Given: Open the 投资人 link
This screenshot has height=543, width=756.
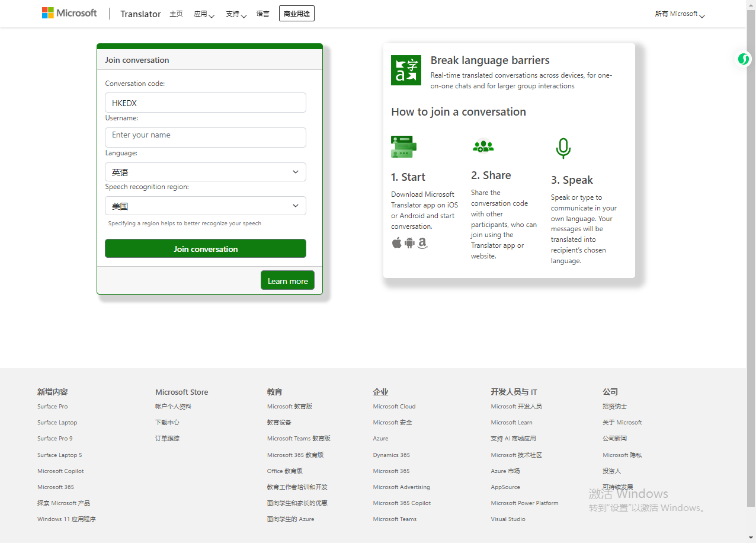Looking at the screenshot, I should [x=611, y=471].
